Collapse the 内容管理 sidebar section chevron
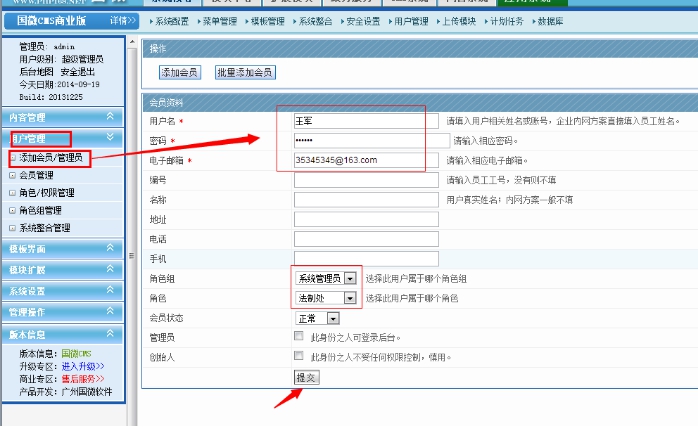 (x=110, y=118)
